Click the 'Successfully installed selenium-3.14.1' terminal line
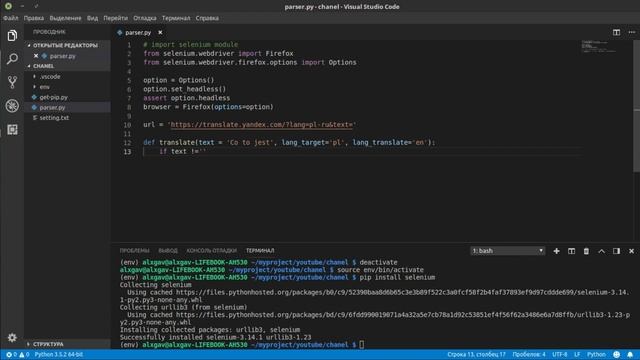The image size is (640, 360). pyautogui.click(x=216, y=337)
